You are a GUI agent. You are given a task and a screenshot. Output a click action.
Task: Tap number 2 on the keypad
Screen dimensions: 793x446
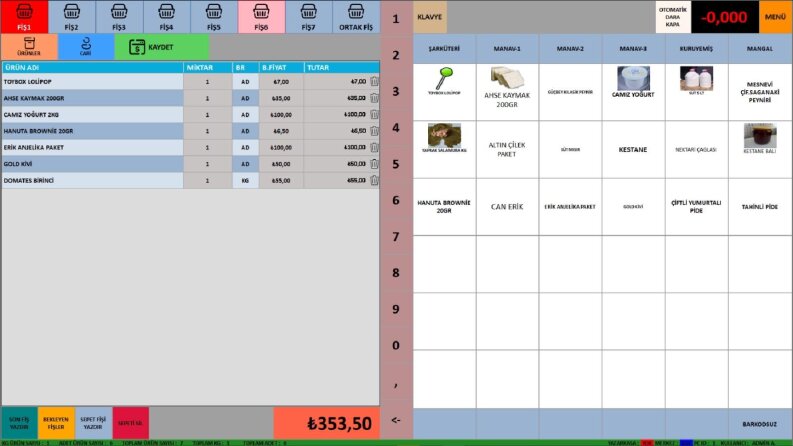[x=396, y=55]
